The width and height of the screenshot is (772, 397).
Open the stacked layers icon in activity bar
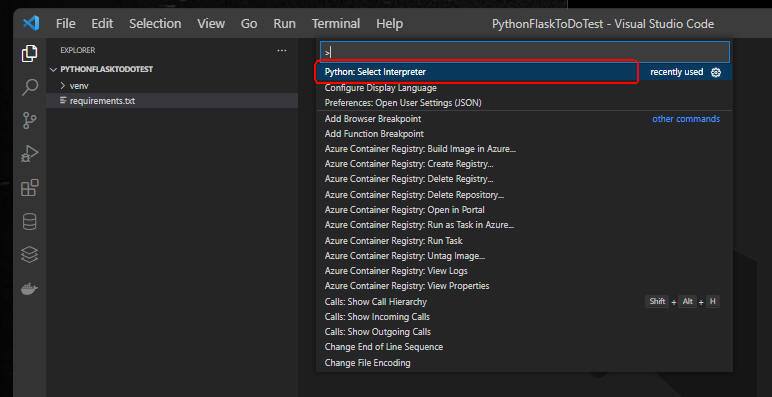[30, 255]
